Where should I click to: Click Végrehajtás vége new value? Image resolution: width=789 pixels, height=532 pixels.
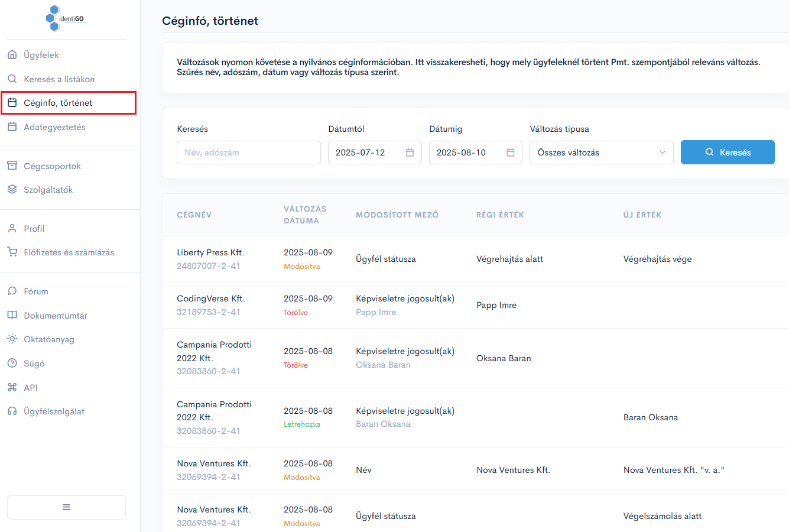[657, 259]
